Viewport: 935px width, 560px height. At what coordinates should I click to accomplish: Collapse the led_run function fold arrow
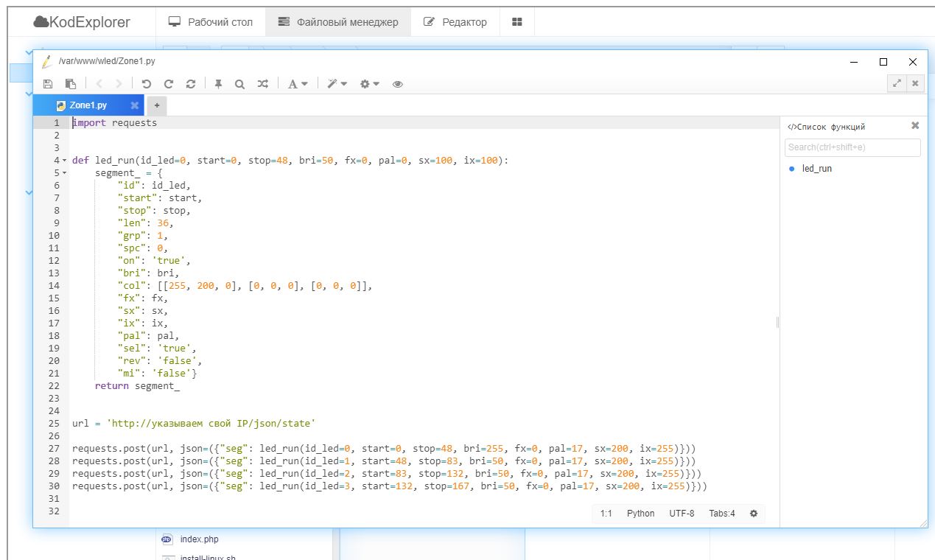[64, 161]
